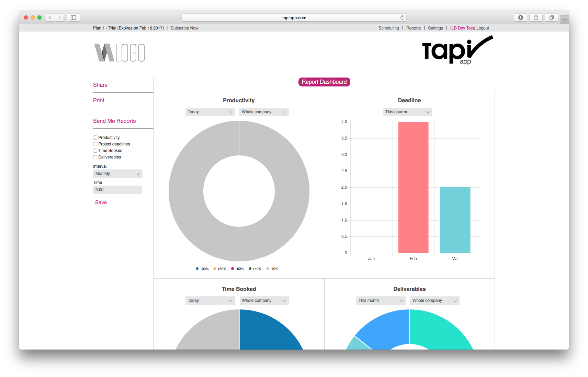Click the Deliverables chart title
588x377 pixels.
[409, 289]
